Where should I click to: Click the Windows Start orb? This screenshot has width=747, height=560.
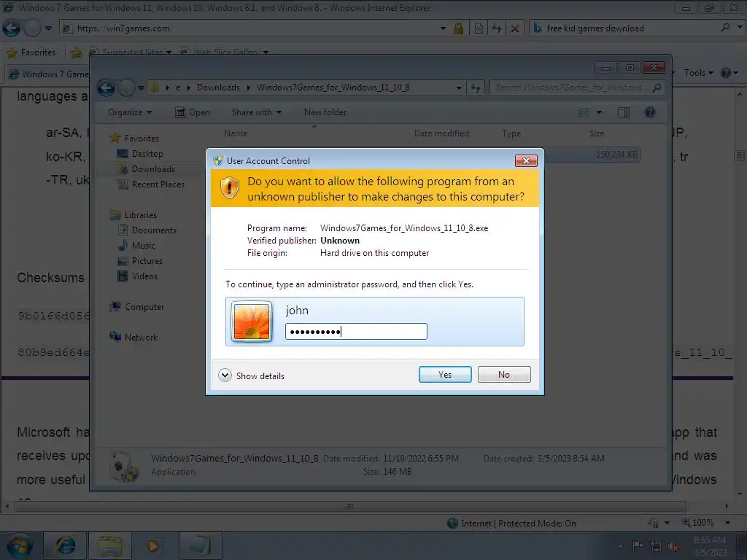click(x=20, y=546)
